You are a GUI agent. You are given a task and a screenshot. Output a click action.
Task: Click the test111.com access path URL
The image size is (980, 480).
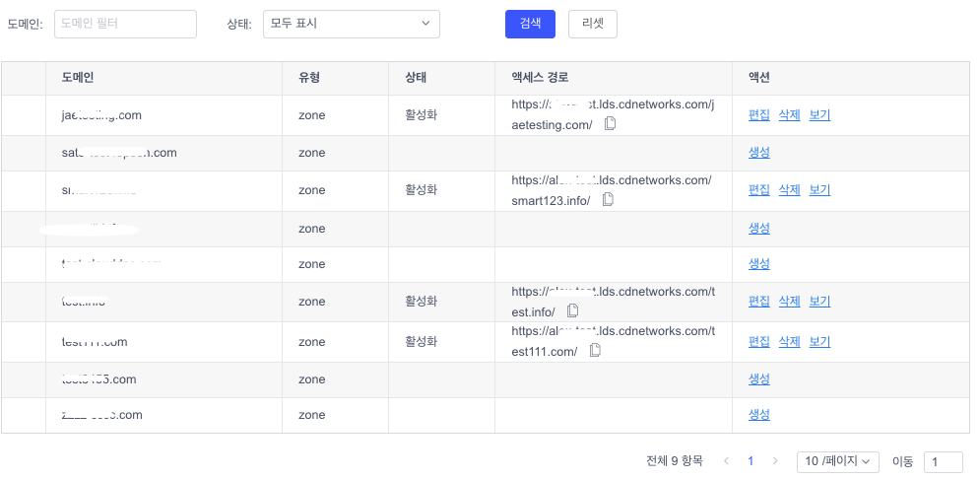pos(613,341)
